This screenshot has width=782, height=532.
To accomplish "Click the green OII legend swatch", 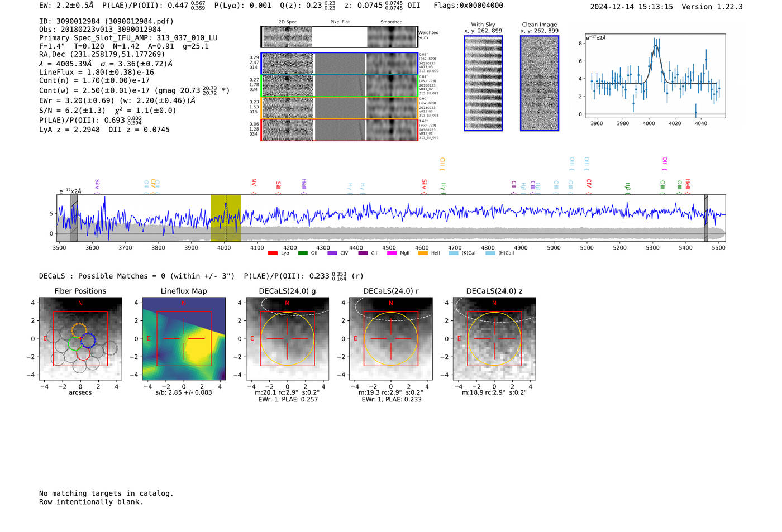I will pos(303,253).
